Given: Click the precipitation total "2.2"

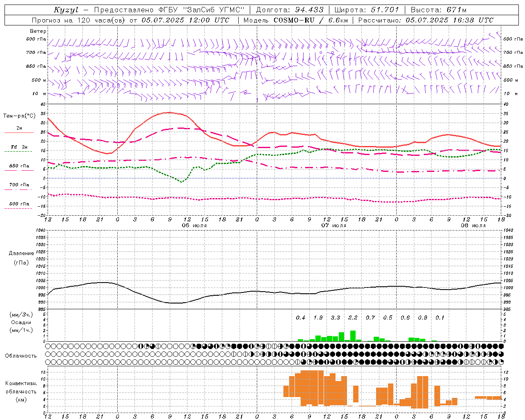Looking at the screenshot, I should (353, 317).
